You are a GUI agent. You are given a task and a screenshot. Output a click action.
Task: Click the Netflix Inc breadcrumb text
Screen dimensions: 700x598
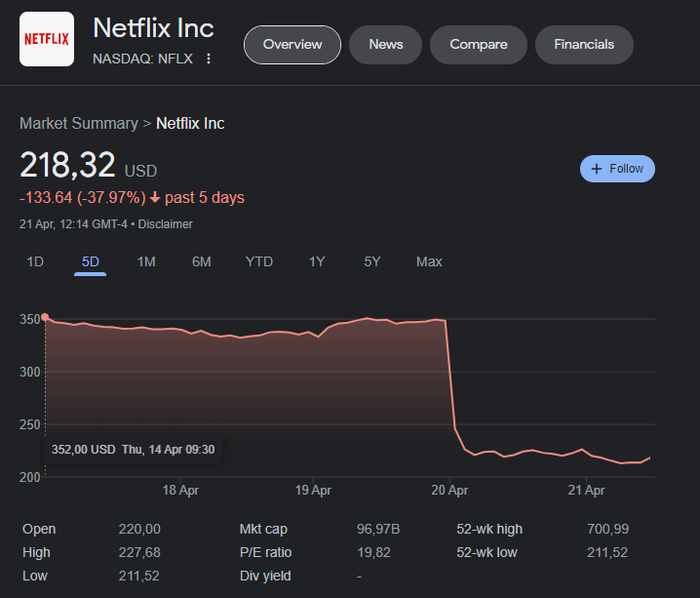[190, 123]
